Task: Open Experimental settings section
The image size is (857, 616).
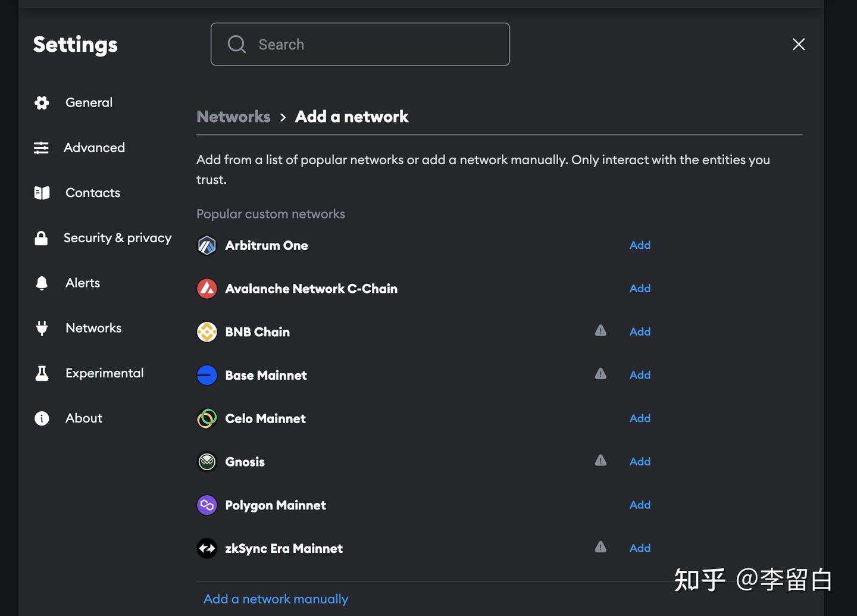Action: pyautogui.click(x=104, y=373)
